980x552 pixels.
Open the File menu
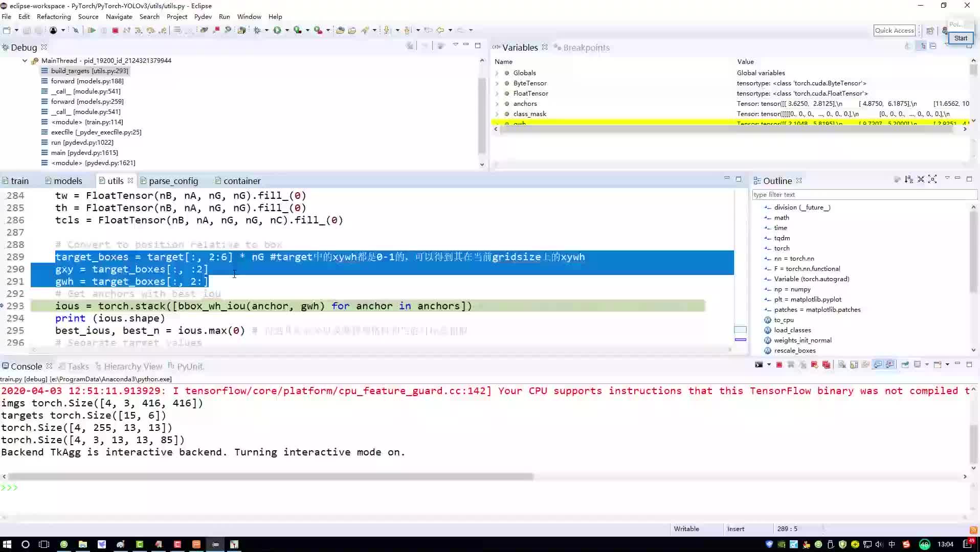coord(7,17)
